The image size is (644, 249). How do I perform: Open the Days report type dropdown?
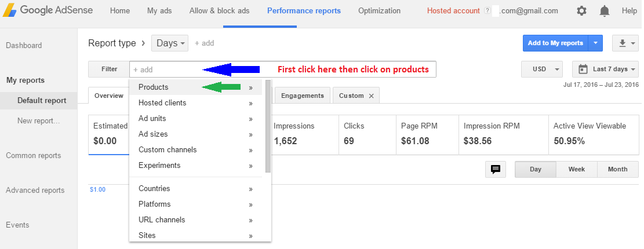coord(170,43)
